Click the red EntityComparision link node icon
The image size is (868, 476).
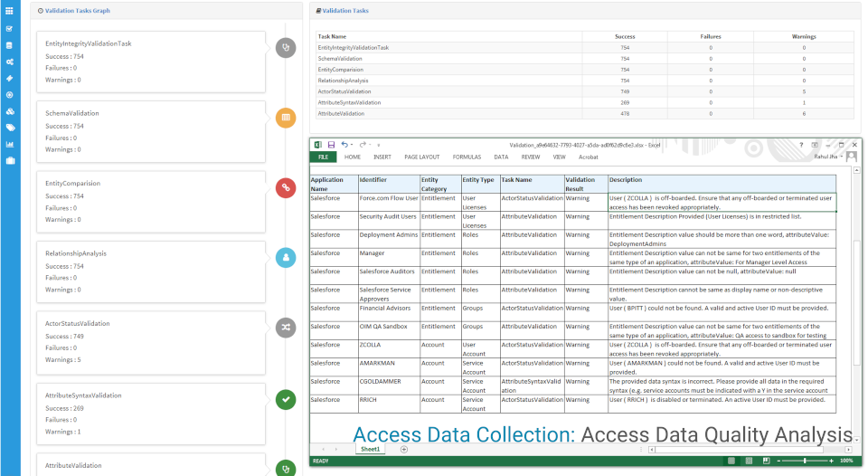[x=286, y=187]
